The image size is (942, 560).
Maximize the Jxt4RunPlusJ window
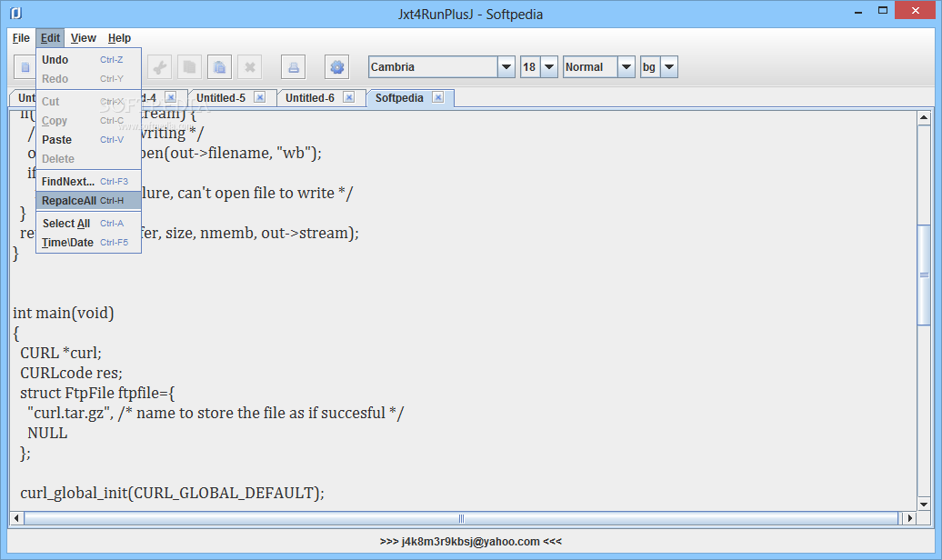[x=883, y=11]
